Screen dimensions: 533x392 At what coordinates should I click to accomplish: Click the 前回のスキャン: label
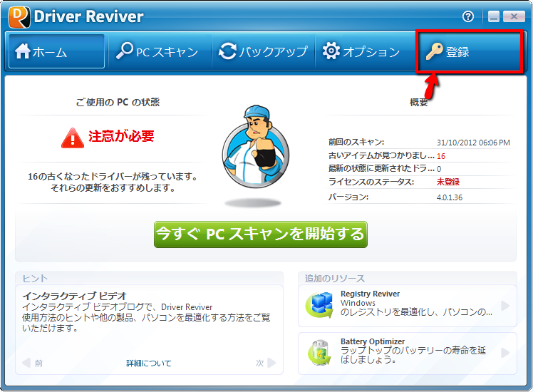(x=356, y=142)
